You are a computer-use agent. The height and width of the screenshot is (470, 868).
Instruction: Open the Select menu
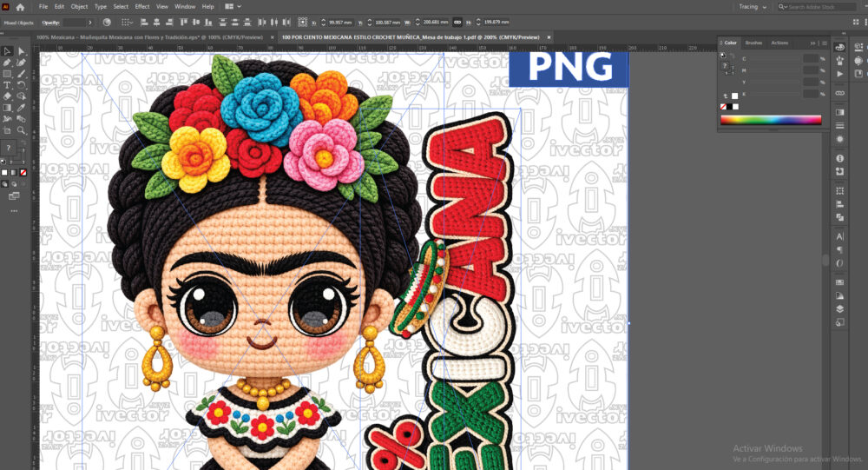pos(121,7)
